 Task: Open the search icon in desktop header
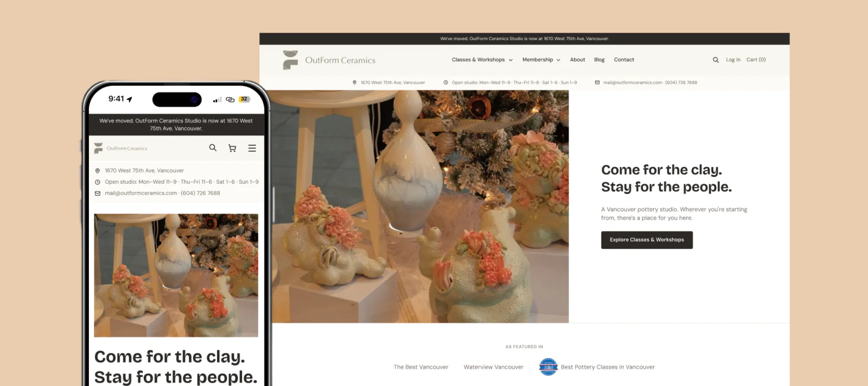(716, 60)
